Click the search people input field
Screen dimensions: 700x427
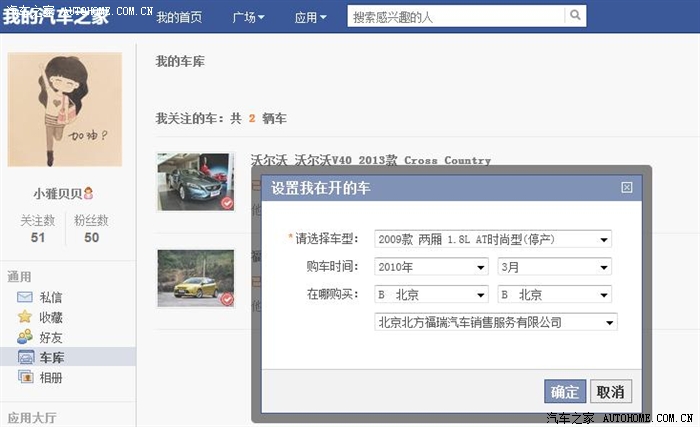(455, 16)
